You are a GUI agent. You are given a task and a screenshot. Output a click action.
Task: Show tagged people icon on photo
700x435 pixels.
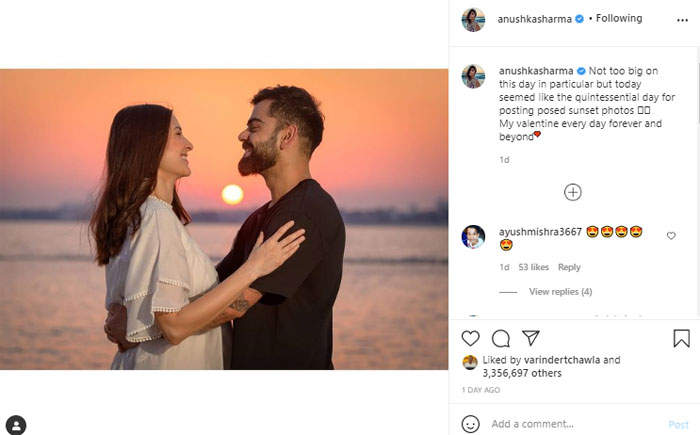click(x=16, y=424)
